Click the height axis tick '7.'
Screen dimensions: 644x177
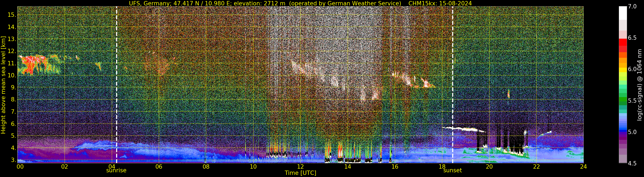click(13, 112)
